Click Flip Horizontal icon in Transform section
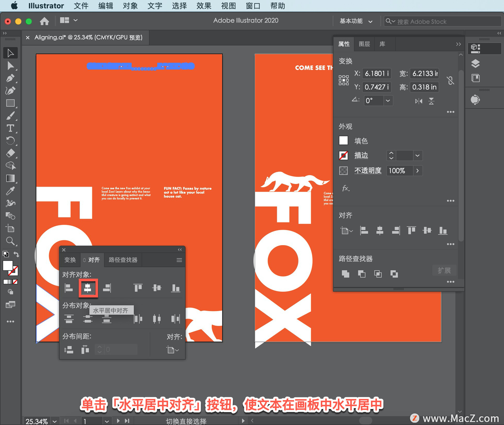The height and width of the screenshot is (425, 504). (x=419, y=101)
